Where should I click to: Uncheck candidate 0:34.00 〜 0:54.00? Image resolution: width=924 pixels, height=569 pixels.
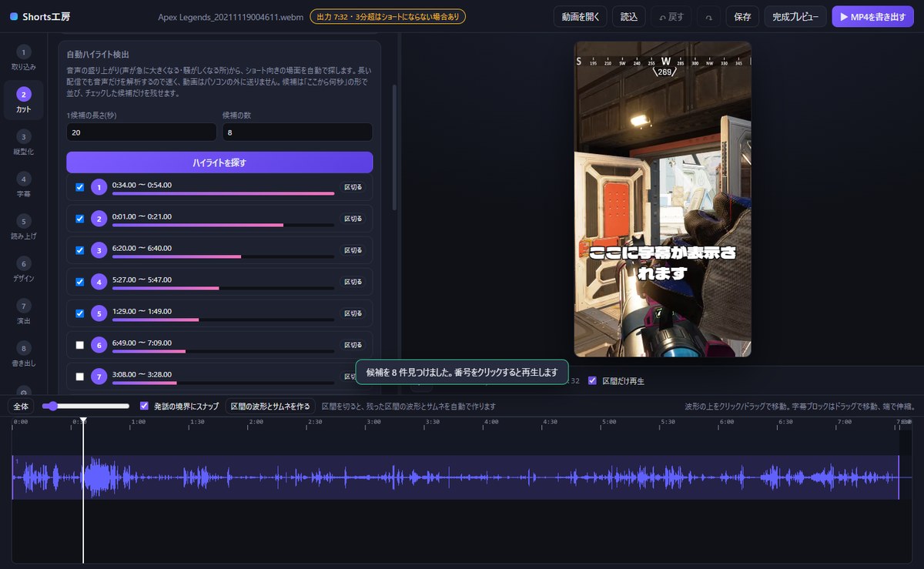(80, 187)
